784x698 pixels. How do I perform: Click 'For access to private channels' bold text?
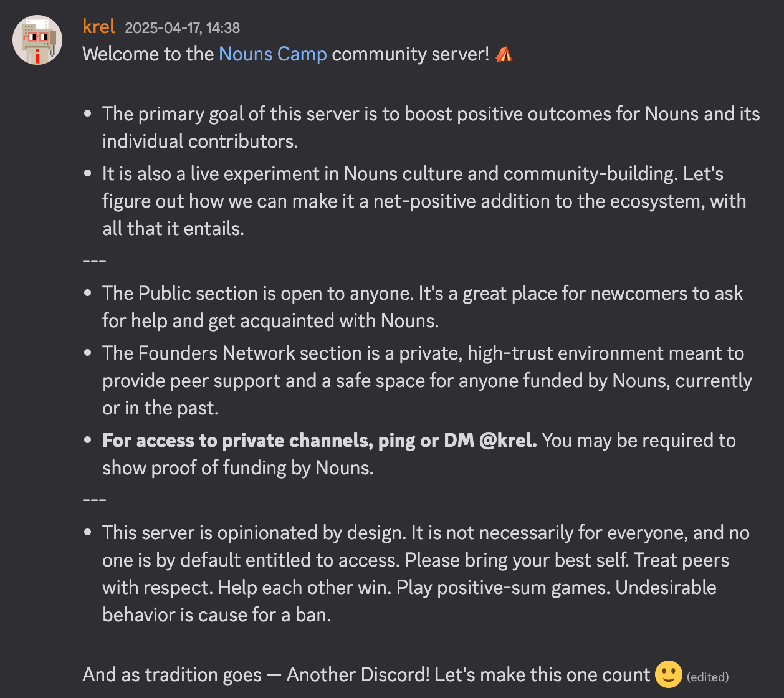click(320, 441)
